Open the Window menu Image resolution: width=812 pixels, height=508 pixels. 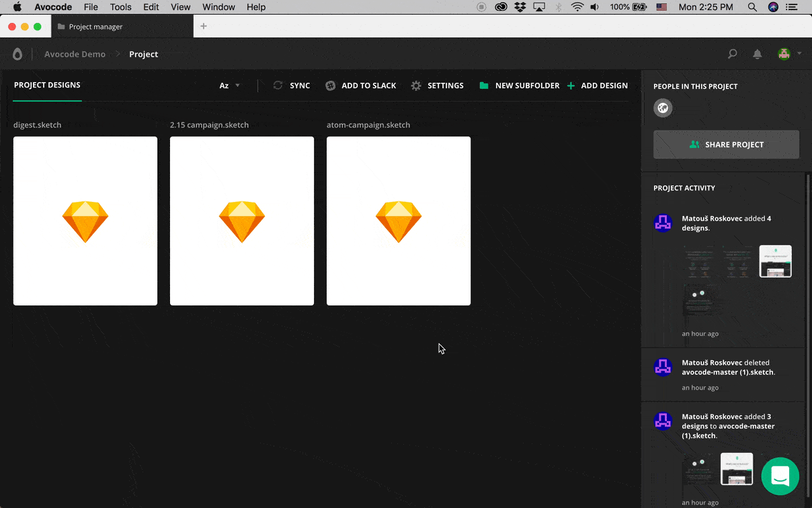[x=218, y=7]
